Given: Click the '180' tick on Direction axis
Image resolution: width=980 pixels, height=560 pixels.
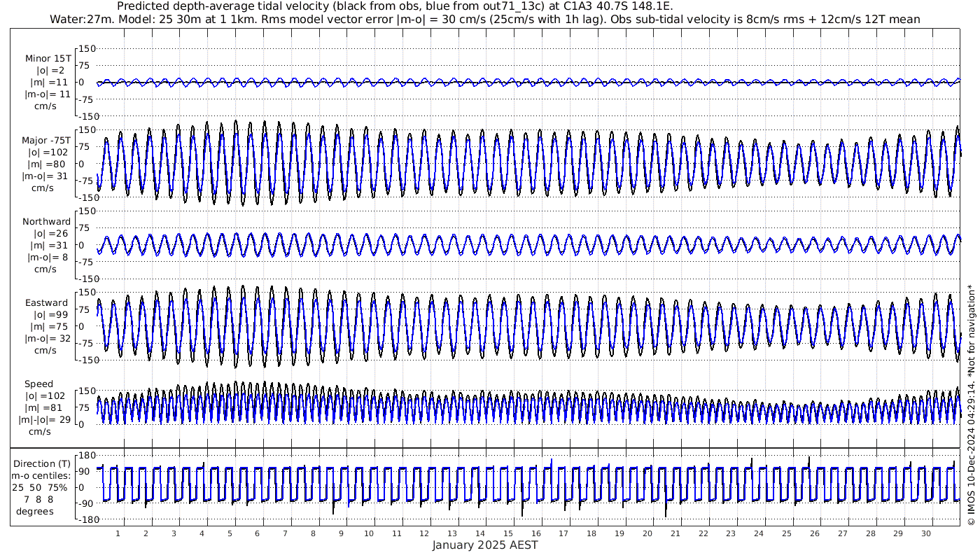Looking at the screenshot, I should coord(86,455).
